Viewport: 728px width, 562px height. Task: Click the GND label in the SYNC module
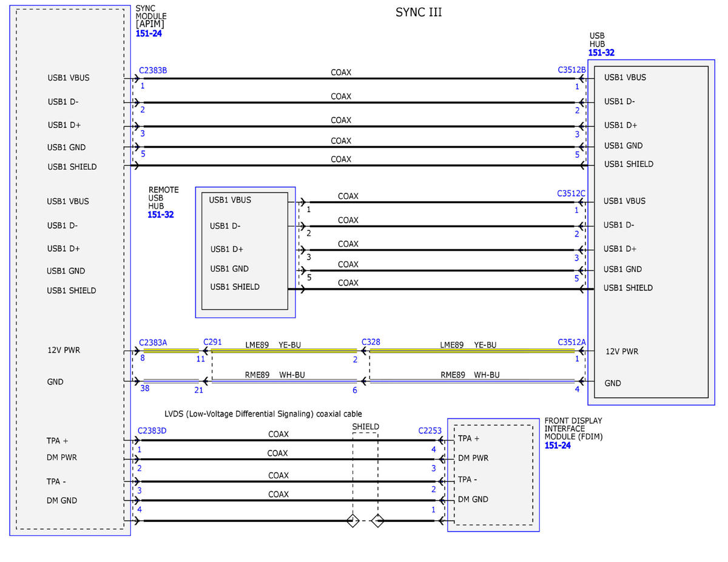tap(55, 382)
